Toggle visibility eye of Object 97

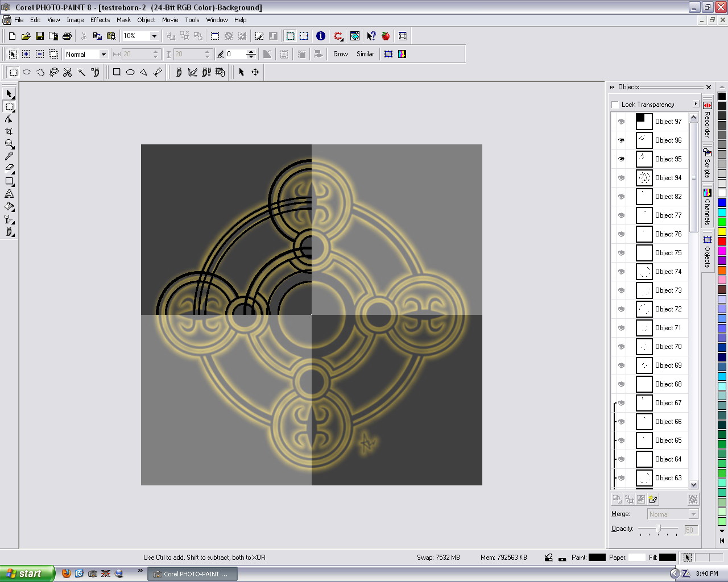(x=621, y=122)
